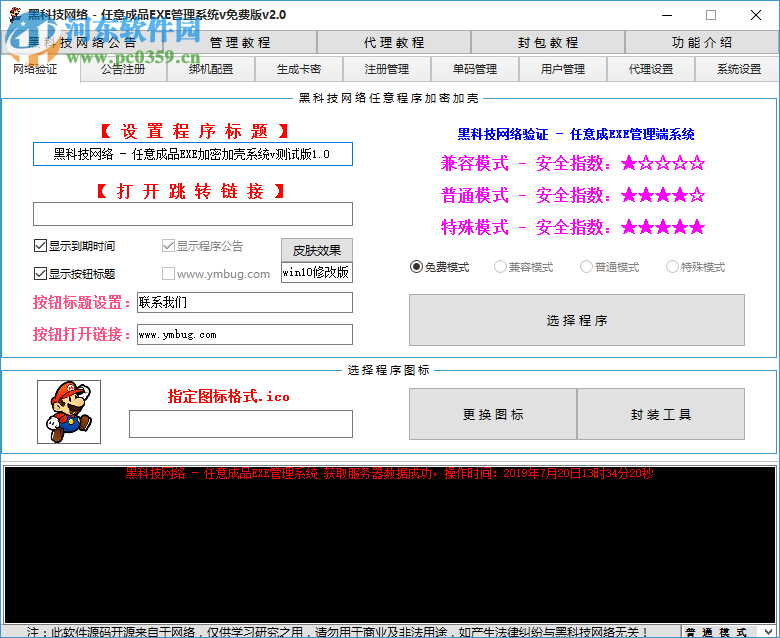Click the 兼容模式 安全指数 star rating text
Viewport: 780px width, 638px height.
point(573,163)
